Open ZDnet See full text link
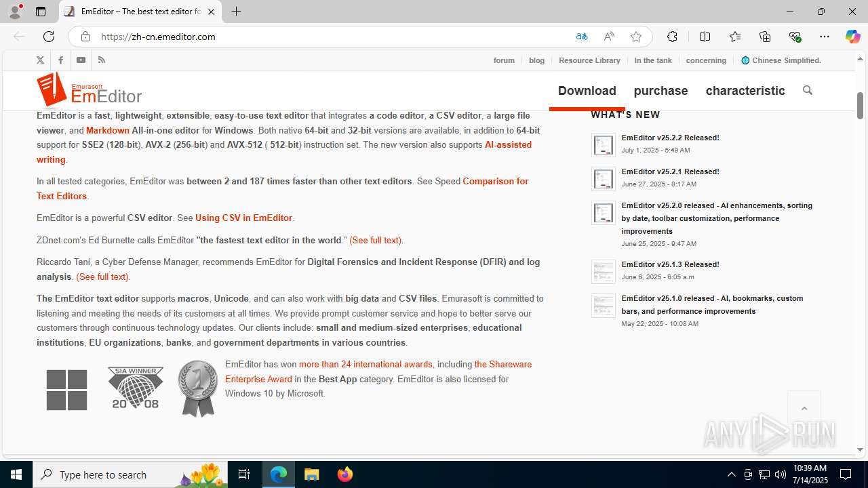 pos(375,241)
